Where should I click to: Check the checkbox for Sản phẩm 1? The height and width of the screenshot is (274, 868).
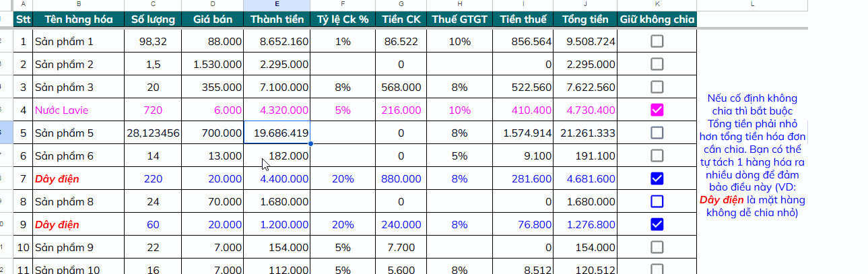pyautogui.click(x=657, y=42)
